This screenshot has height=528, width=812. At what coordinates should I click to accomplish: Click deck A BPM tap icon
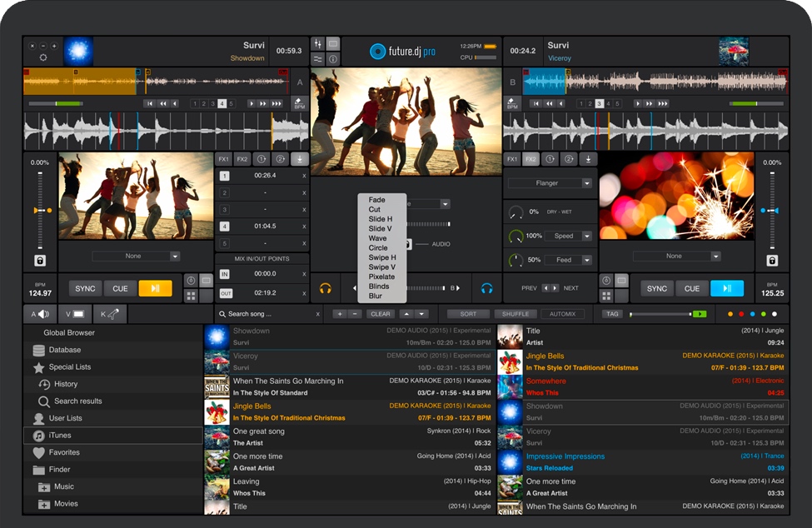click(300, 104)
